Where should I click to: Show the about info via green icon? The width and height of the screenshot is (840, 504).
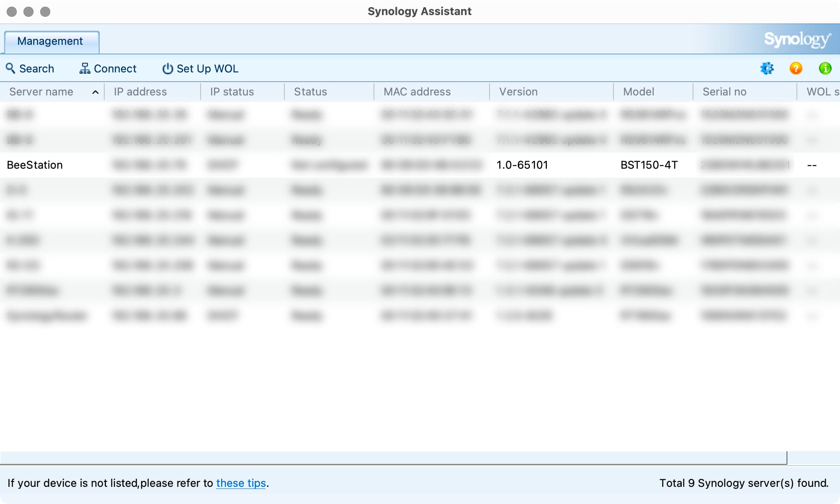825,68
